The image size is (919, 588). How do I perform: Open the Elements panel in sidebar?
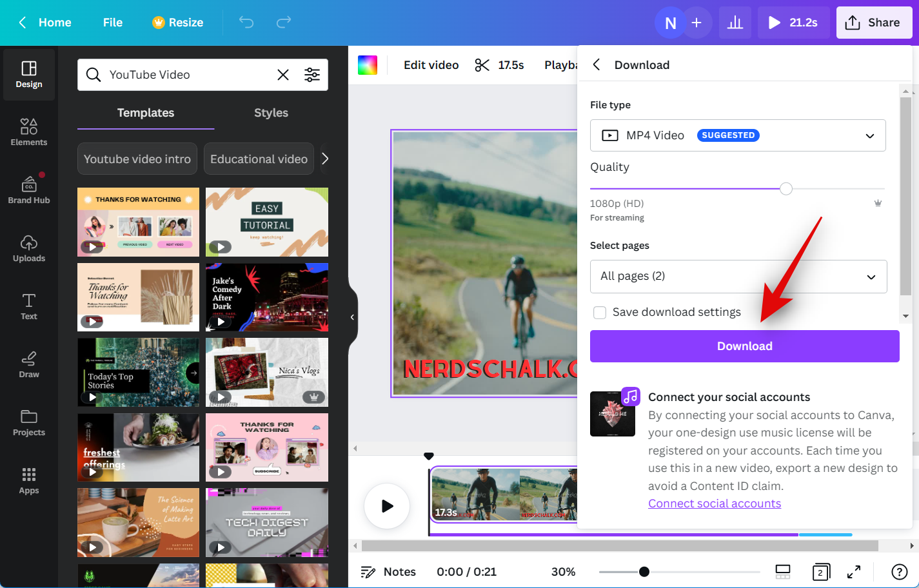point(29,132)
